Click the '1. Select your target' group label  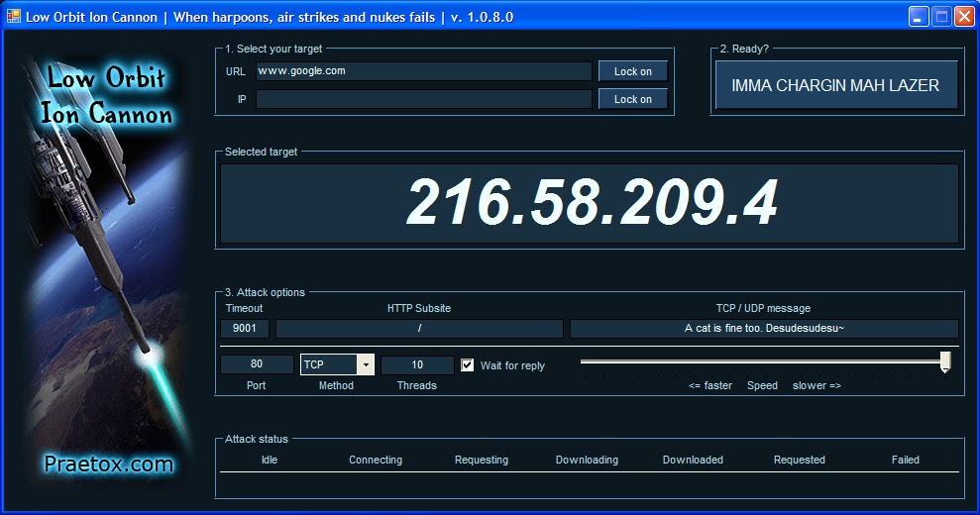click(273, 49)
